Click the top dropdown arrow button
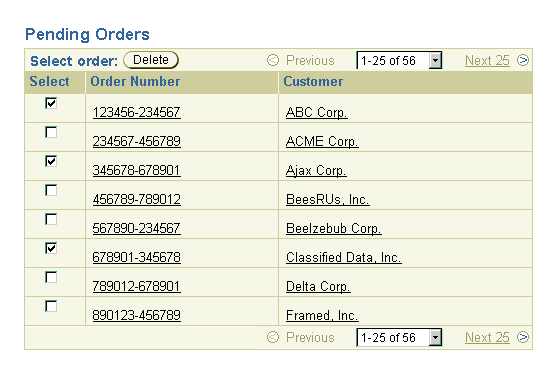Screen dimensions: 560x380 click(x=435, y=60)
